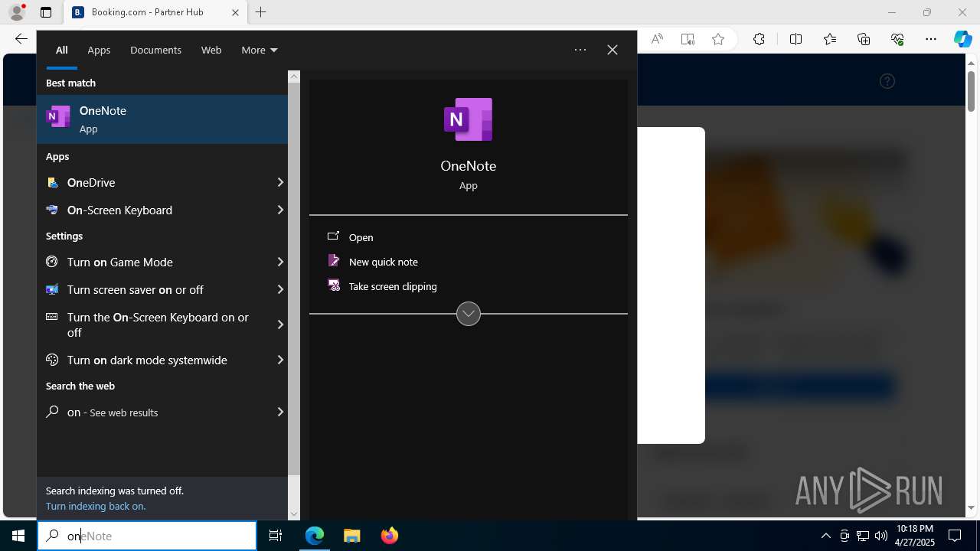Open Edge Collections

pos(864,39)
